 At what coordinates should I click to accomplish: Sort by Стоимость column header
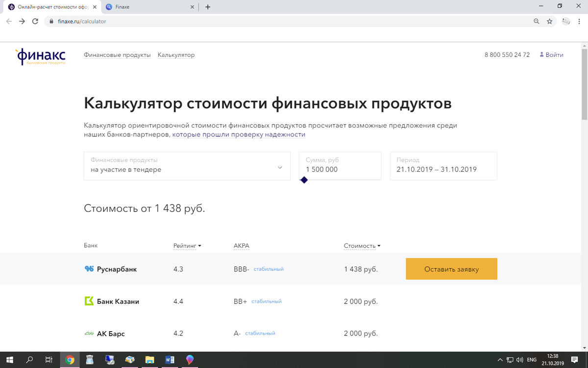[362, 246]
